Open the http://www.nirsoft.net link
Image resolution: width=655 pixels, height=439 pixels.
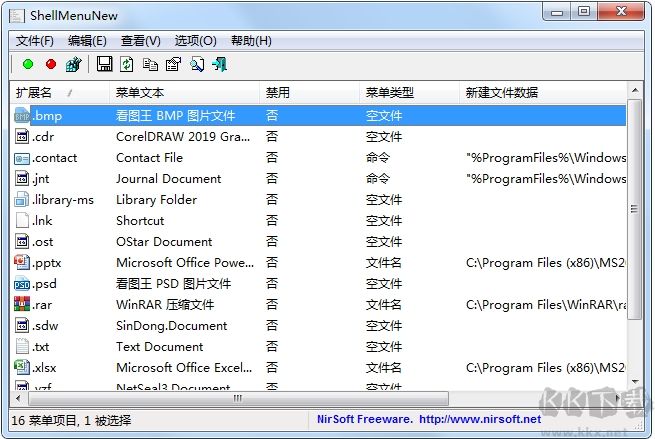[x=480, y=419]
